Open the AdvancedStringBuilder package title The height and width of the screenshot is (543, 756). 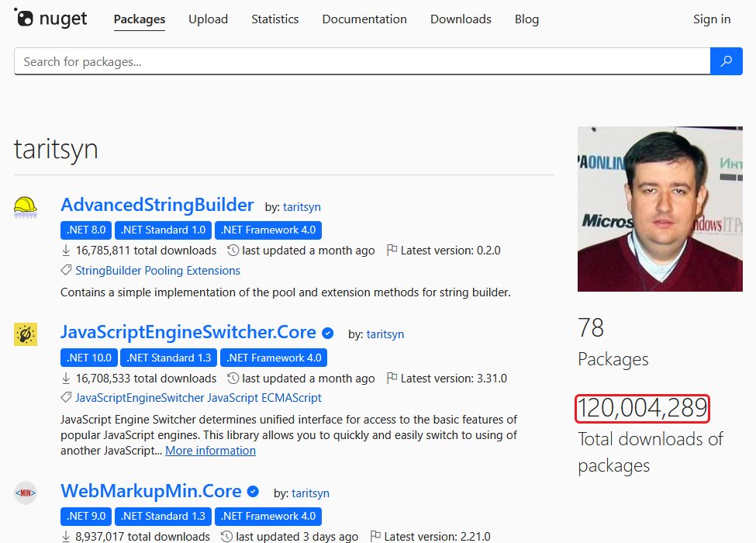157,205
